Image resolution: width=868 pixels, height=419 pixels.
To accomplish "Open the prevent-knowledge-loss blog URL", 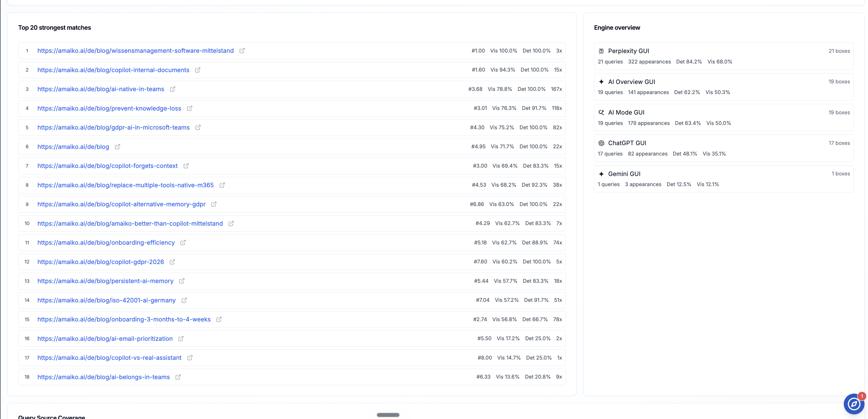I will tap(109, 109).
